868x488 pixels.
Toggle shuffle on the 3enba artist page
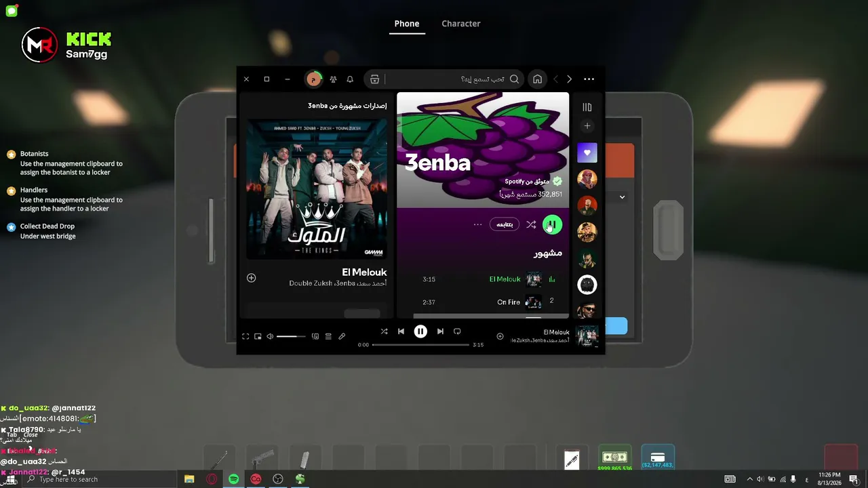click(x=531, y=224)
